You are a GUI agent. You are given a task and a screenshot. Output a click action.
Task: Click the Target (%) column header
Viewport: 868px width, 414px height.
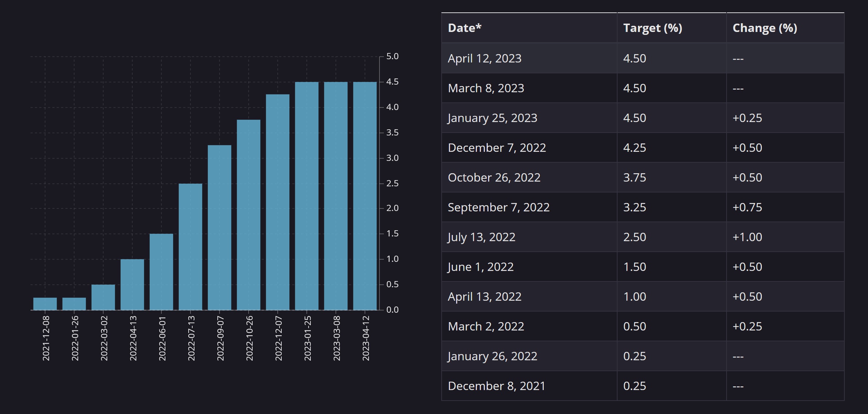coord(652,28)
